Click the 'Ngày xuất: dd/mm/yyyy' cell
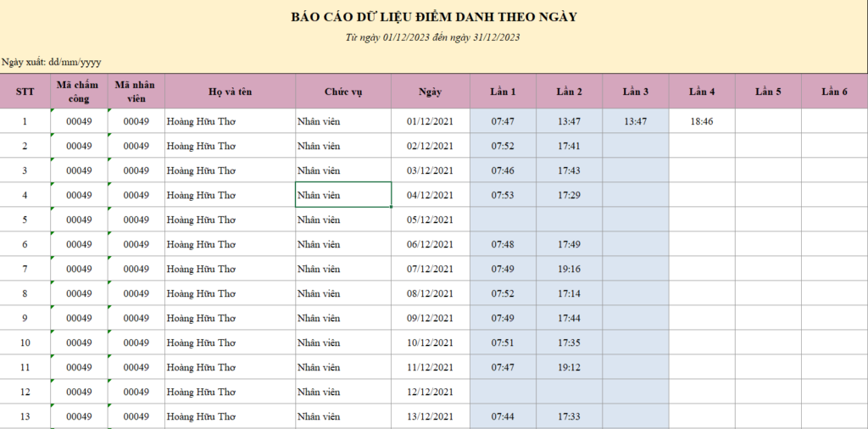The height and width of the screenshot is (429, 868). pos(52,62)
